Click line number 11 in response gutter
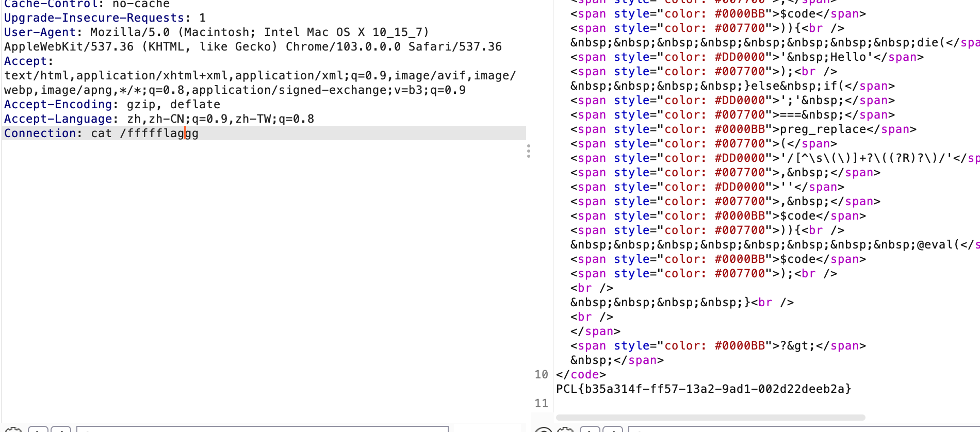Screen dimensions: 980x432 [x=541, y=404]
